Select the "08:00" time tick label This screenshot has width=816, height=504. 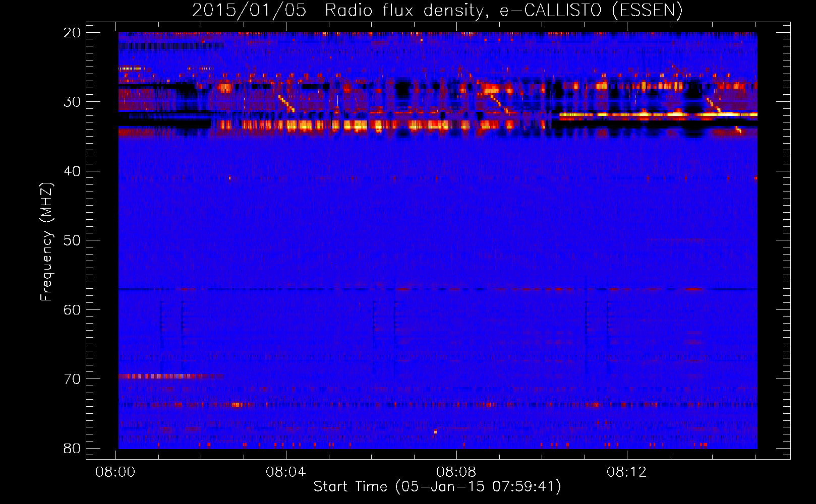click(115, 472)
